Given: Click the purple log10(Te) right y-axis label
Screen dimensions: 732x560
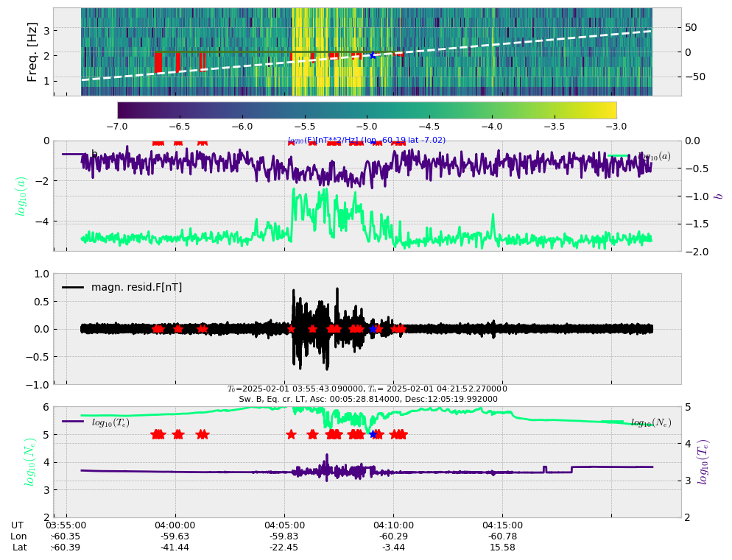Looking at the screenshot, I should [703, 462].
